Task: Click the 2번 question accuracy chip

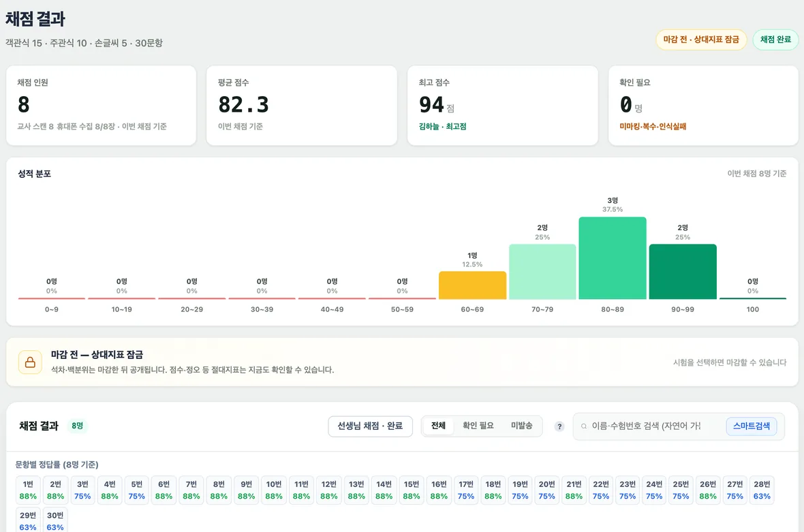Action: tap(55, 490)
